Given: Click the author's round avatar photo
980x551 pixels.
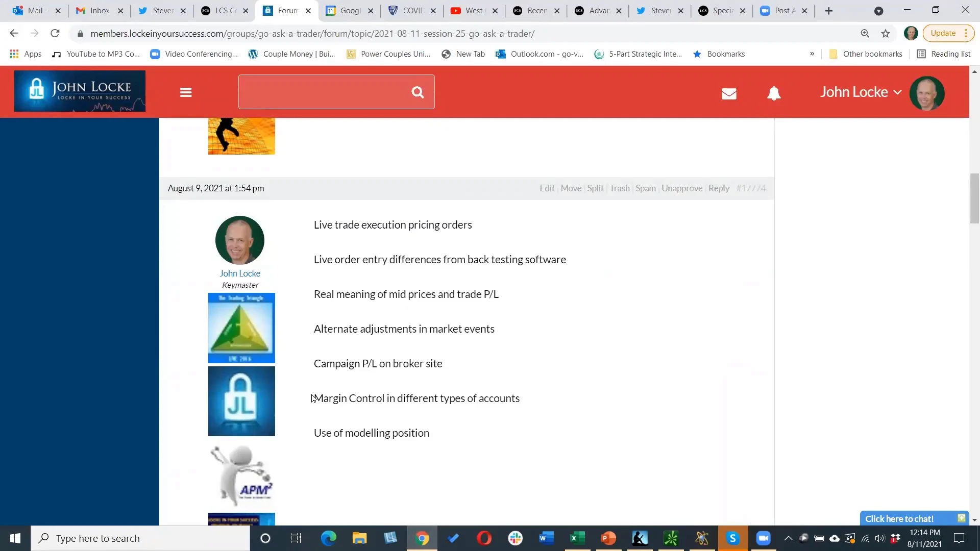Looking at the screenshot, I should [240, 240].
